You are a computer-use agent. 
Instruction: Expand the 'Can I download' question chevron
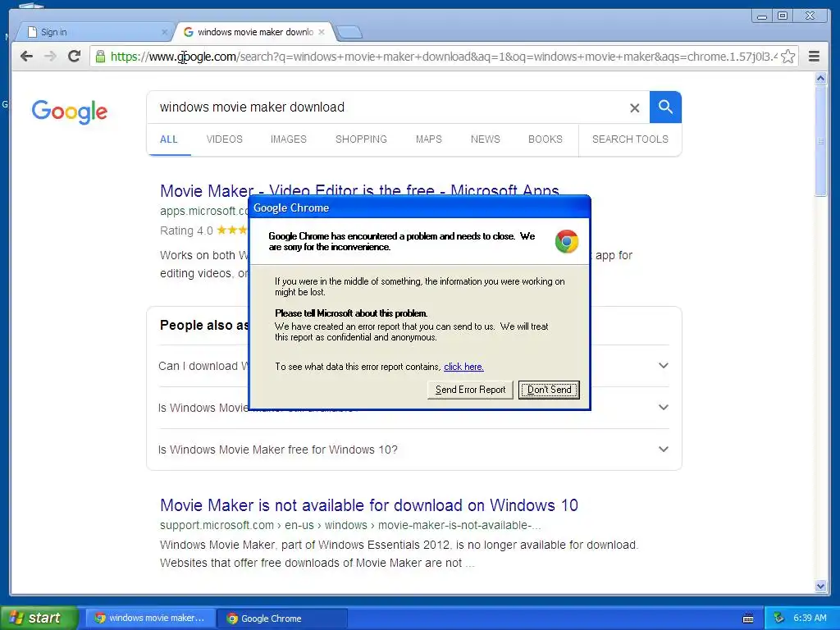663,365
